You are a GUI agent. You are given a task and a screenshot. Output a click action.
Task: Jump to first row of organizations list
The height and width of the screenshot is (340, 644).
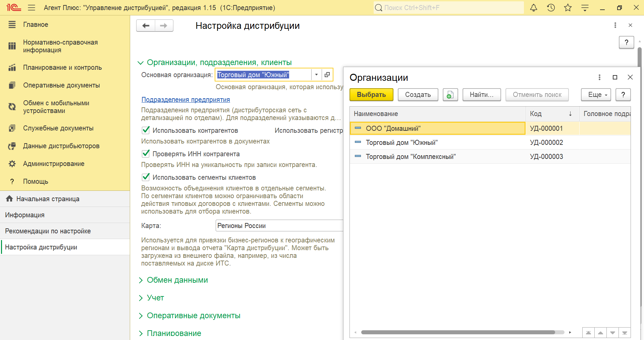point(588,333)
